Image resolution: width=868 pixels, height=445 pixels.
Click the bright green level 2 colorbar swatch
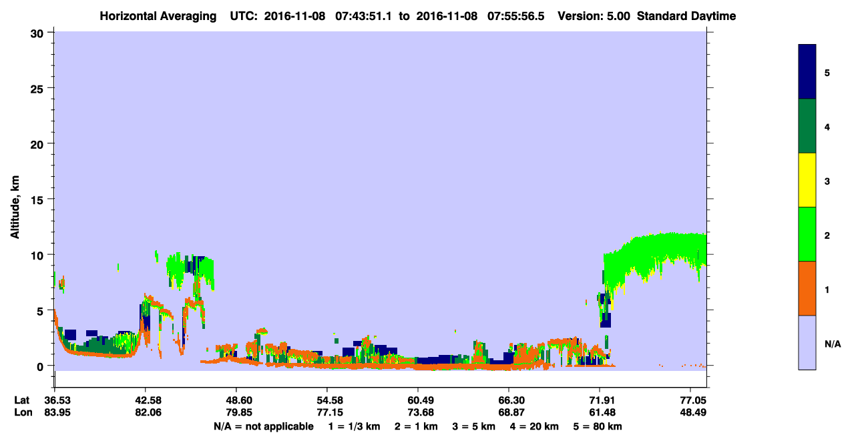pos(807,234)
